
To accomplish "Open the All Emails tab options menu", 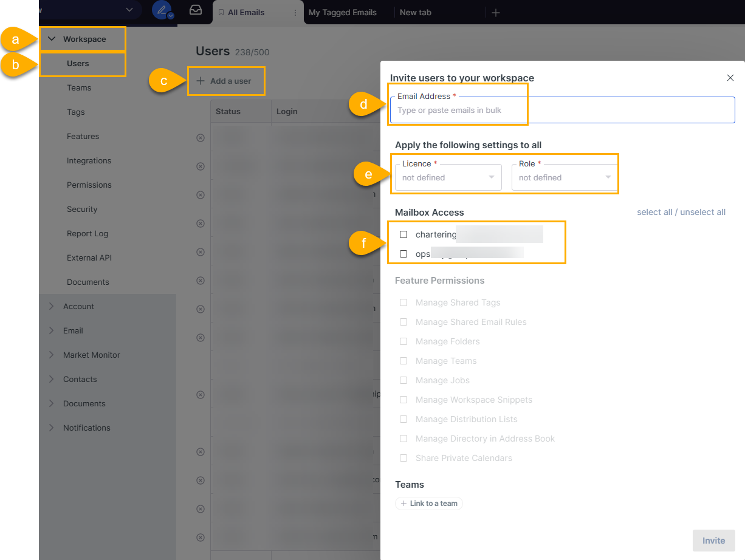I will click(x=295, y=13).
